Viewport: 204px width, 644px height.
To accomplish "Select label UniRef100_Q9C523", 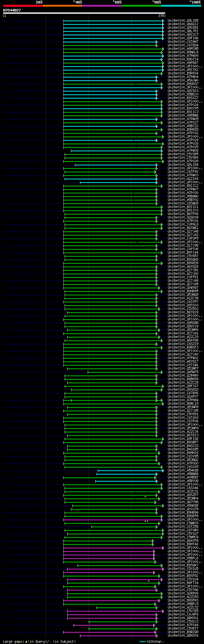I will (x=183, y=91).
